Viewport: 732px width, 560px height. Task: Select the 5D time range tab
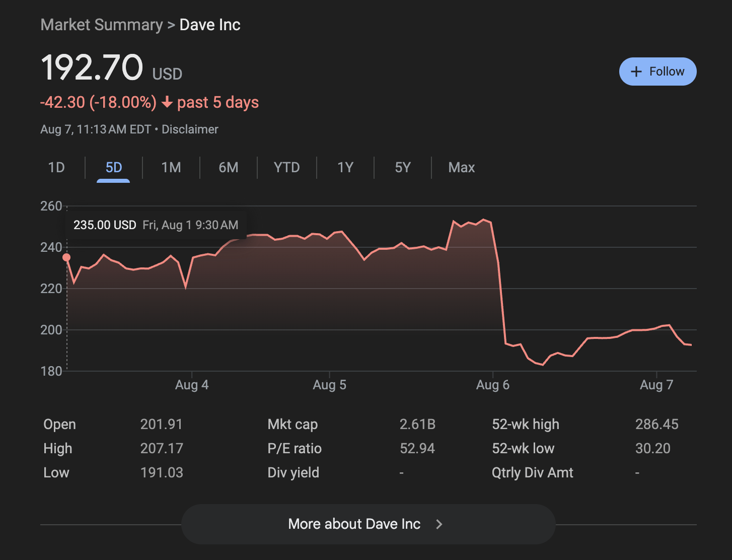coord(114,167)
